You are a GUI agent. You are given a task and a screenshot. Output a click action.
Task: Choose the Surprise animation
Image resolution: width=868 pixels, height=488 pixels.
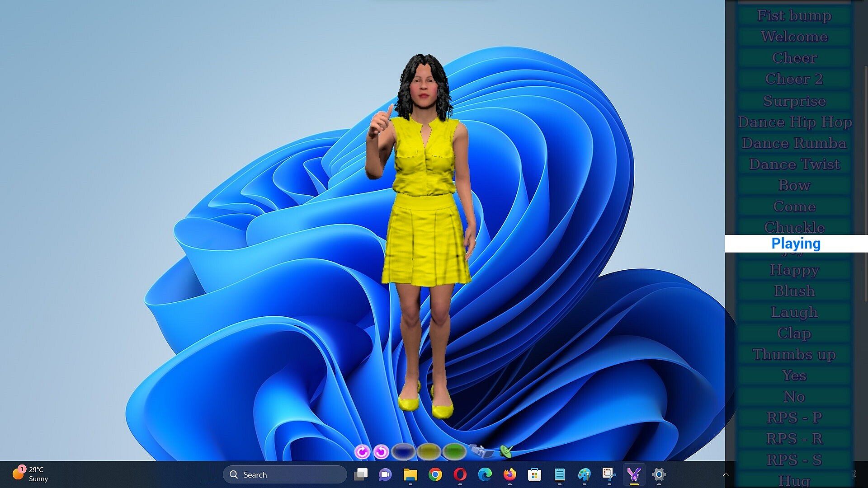[x=794, y=101]
